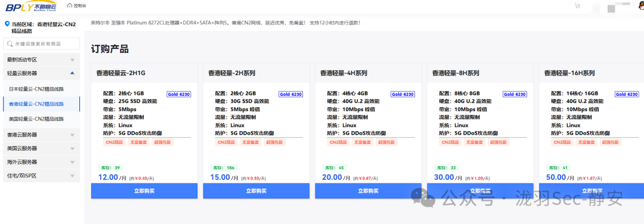The height and width of the screenshot is (224, 644).
Task: Expand the 最新活动专区 category
Action: click(41, 60)
